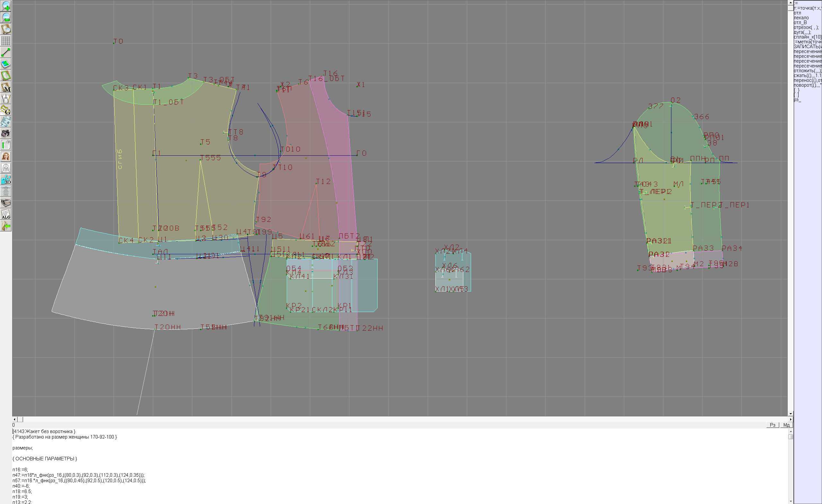Click horizontal scrollbar left arrow
This screenshot has width=822, height=504.
(14, 419)
